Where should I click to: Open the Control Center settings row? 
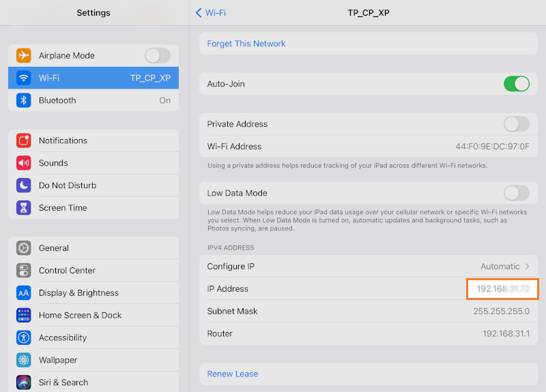[94, 270]
